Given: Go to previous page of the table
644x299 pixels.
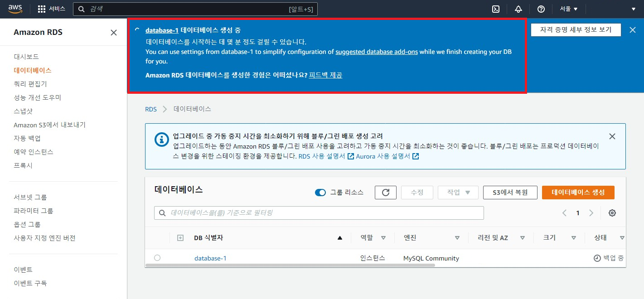Looking at the screenshot, I should point(564,213).
